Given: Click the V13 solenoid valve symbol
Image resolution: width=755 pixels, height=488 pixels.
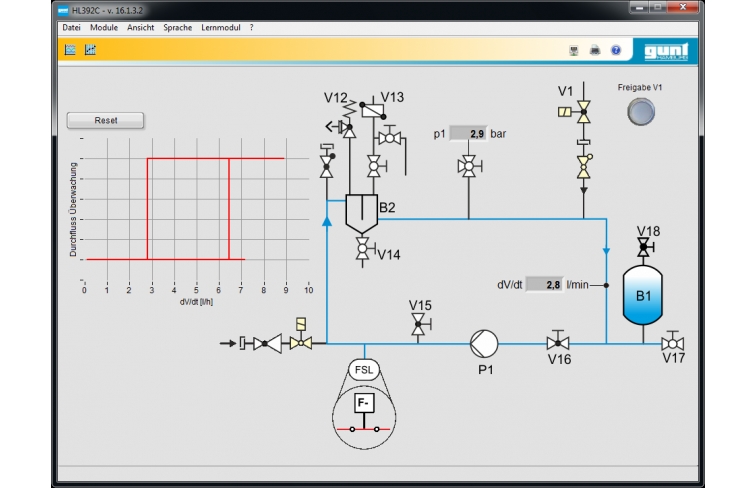Looking at the screenshot, I should [373, 110].
